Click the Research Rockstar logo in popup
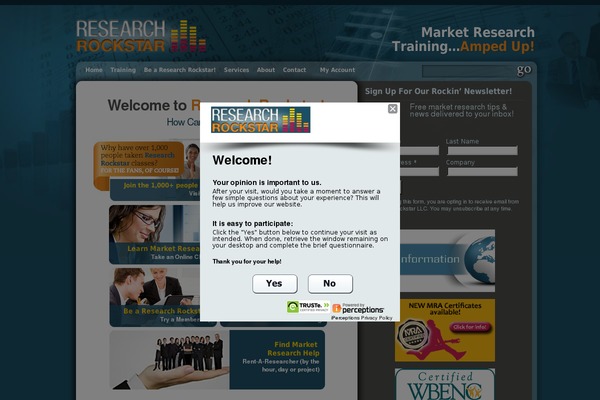The width and height of the screenshot is (600, 400). tap(261, 120)
